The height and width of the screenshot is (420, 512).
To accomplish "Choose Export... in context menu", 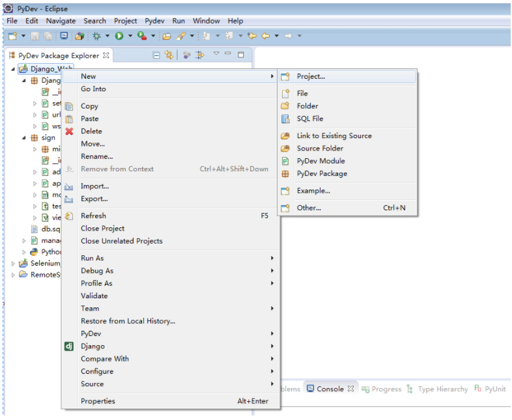I will [170, 199].
